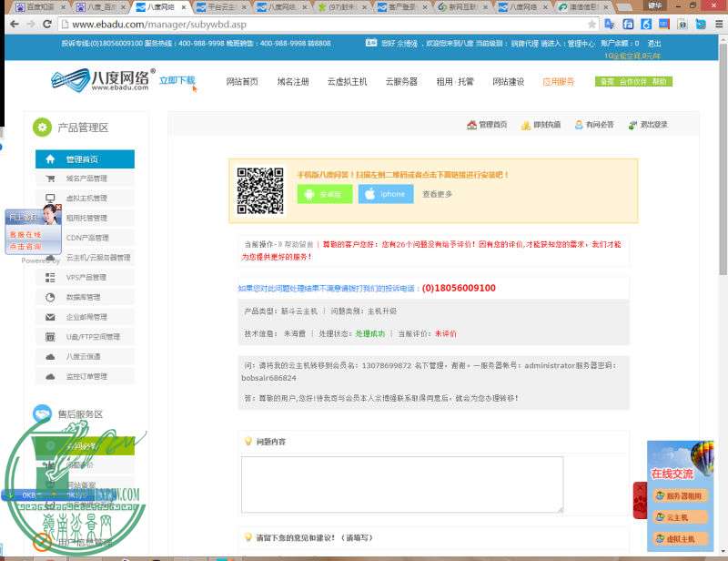This screenshot has width=728, height=561.
Task: Click the cloud icon beside 八度云信通
Action: point(50,356)
